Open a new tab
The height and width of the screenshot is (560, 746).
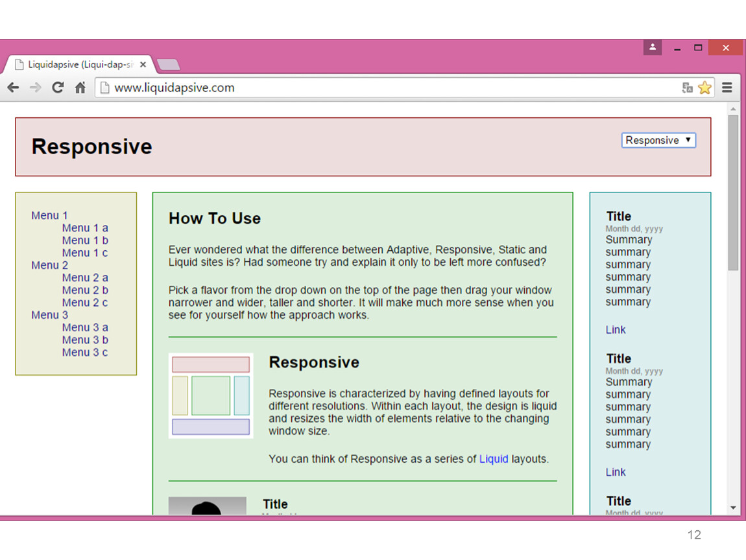click(168, 65)
